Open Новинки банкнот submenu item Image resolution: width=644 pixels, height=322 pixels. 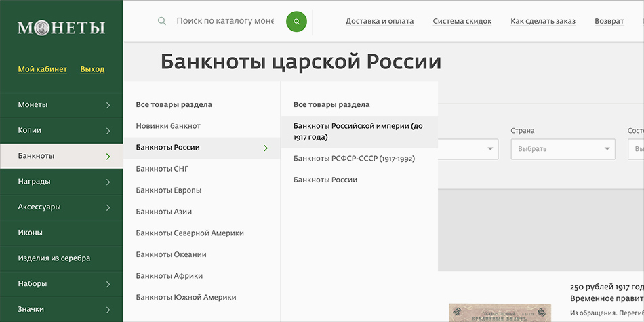coord(168,126)
